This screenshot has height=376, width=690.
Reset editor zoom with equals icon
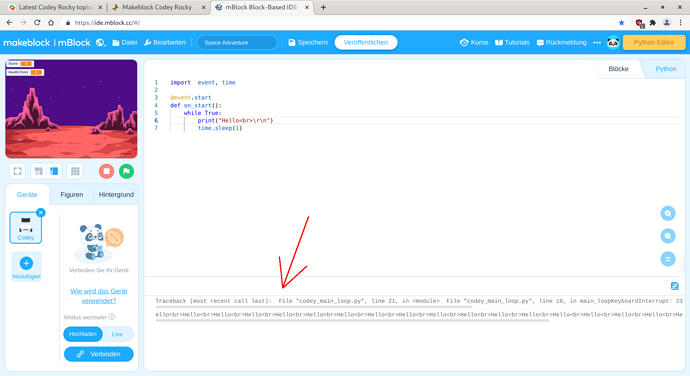[x=668, y=259]
